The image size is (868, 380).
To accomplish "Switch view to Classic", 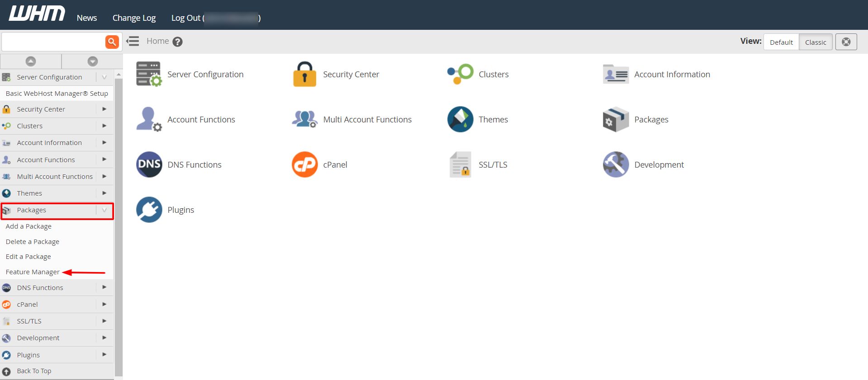I will (816, 42).
